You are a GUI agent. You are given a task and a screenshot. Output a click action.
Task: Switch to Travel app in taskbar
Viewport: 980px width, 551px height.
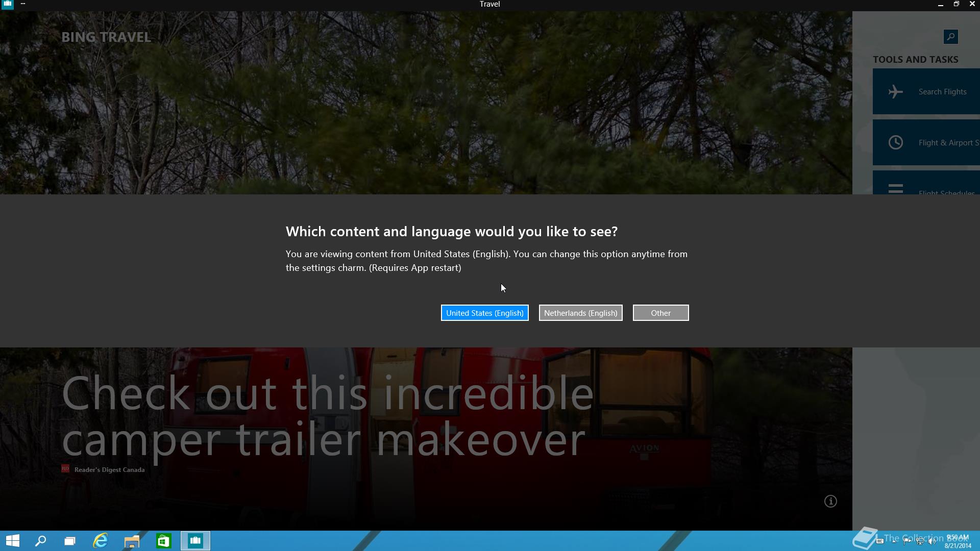pyautogui.click(x=195, y=541)
